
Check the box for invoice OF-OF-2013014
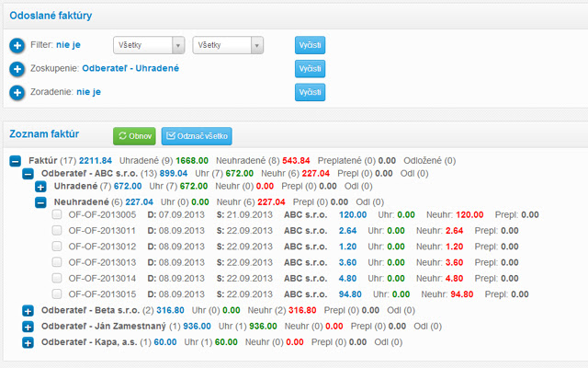(x=57, y=278)
